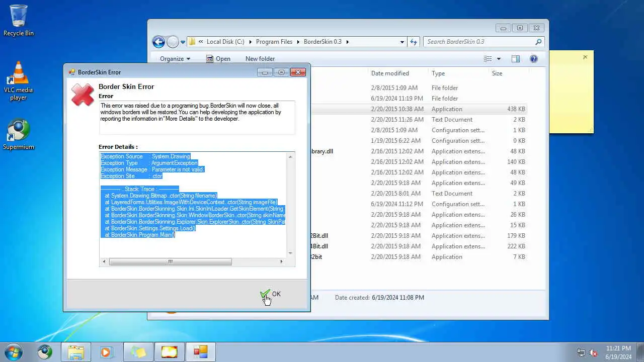644x362 pixels.
Task: Select the Text Document dated 2/20/2015 11:26 AM
Action: [419, 120]
